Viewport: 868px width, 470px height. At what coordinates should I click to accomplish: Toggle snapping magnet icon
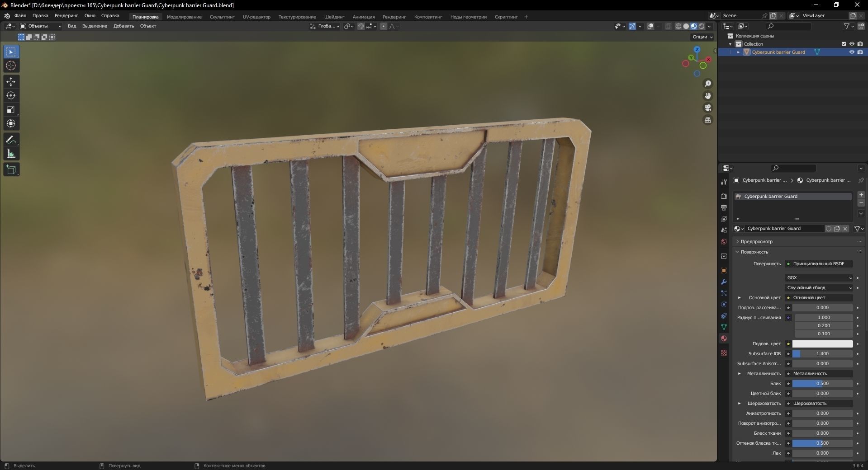click(x=360, y=26)
